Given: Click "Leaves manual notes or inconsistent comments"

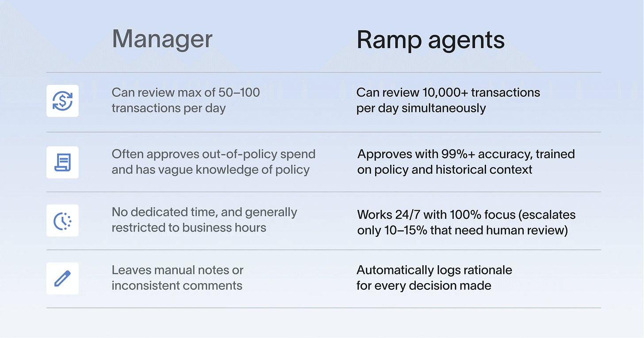Looking at the screenshot, I should pos(177,277).
